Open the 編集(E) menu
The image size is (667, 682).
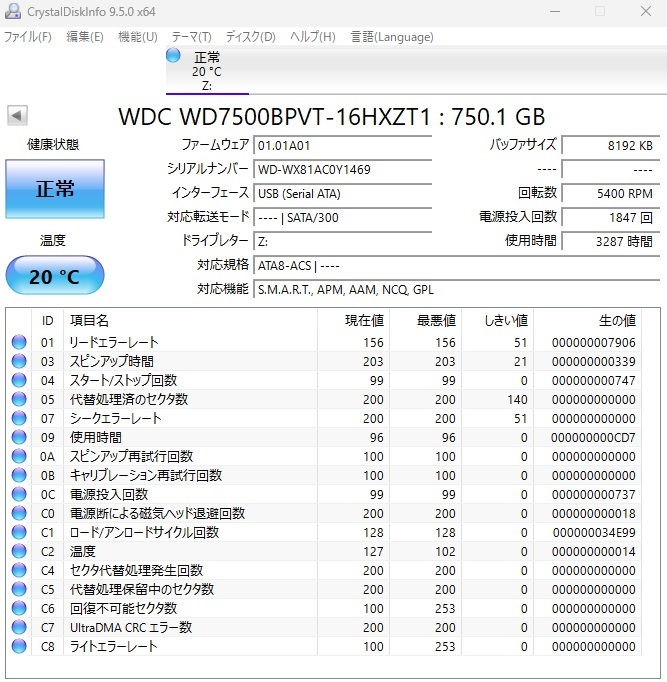coord(85,37)
